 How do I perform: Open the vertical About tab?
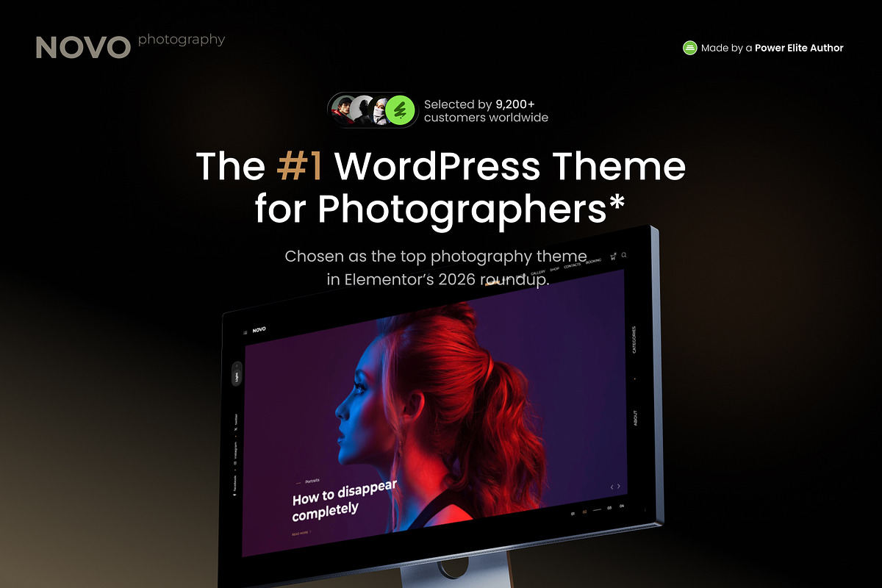coord(635,418)
